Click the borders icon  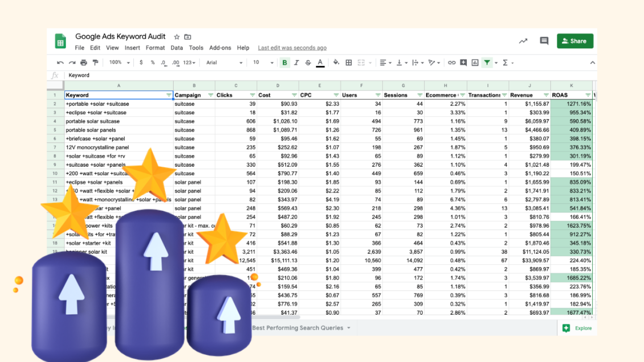[349, 63]
